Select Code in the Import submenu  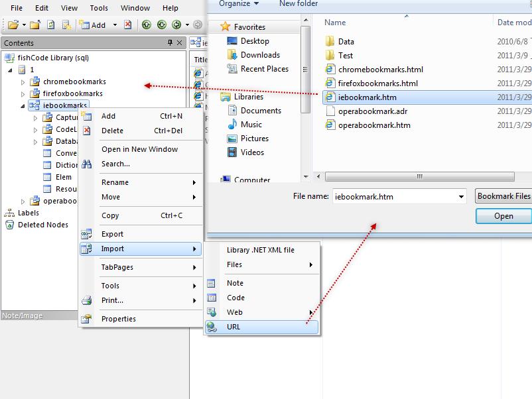coord(262,298)
